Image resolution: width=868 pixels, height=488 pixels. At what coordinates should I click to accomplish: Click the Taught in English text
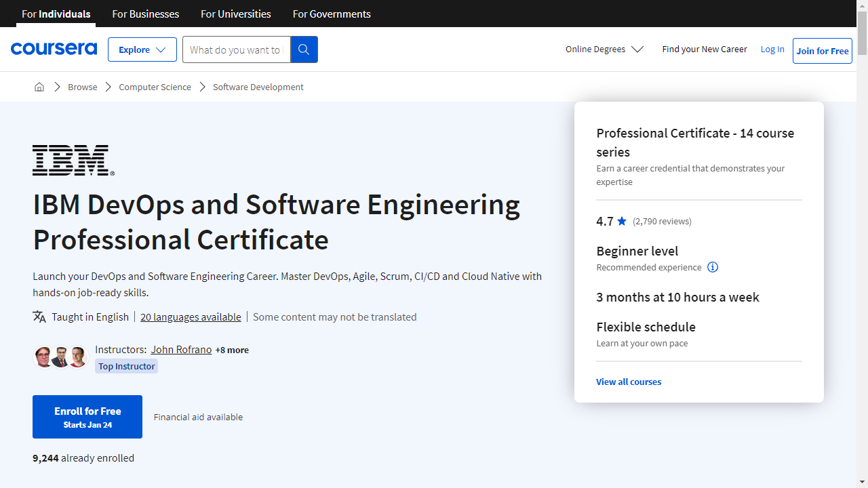coord(90,317)
